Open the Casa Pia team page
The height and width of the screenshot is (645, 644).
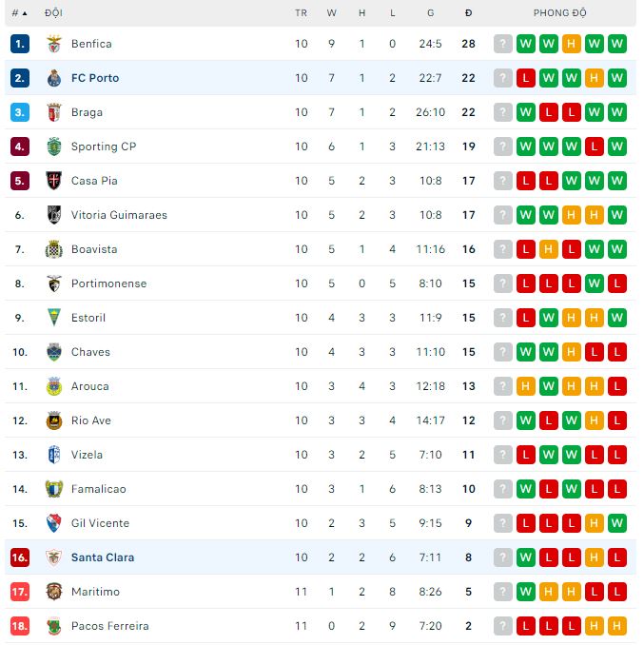pos(94,181)
